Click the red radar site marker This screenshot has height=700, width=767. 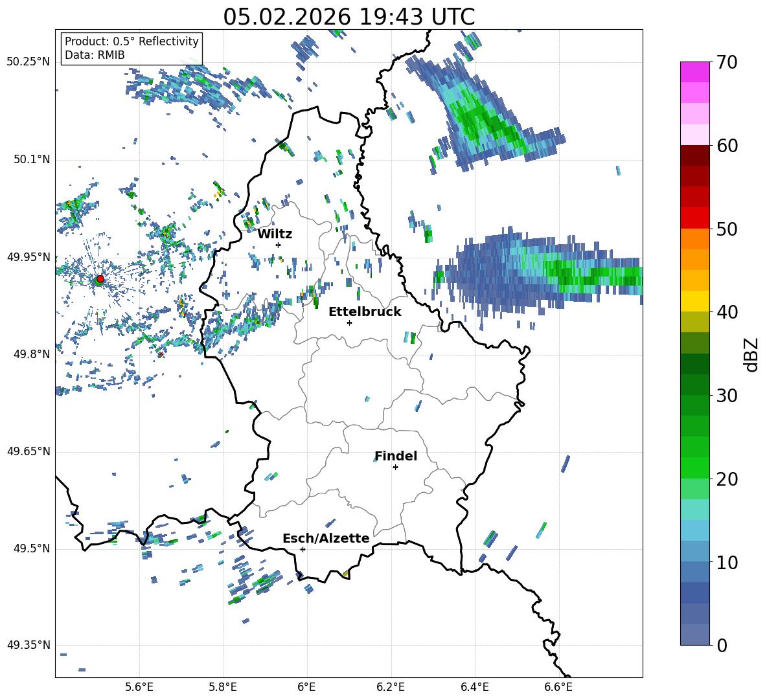click(100, 279)
